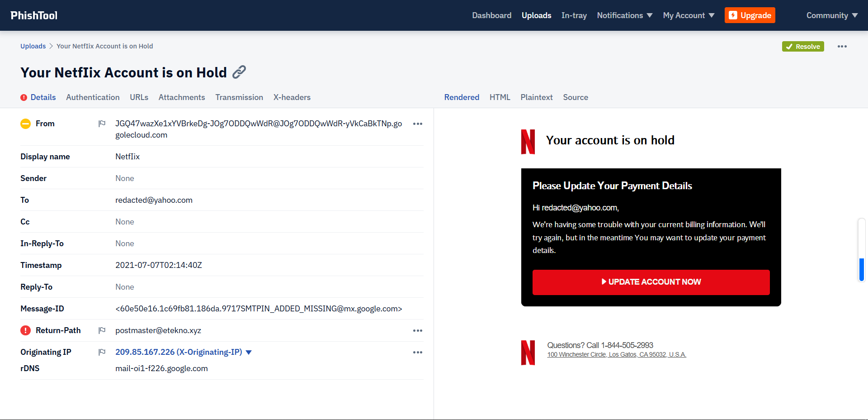Image resolution: width=868 pixels, height=420 pixels.
Task: Click the yellow warning indicator next to From
Action: (25, 124)
